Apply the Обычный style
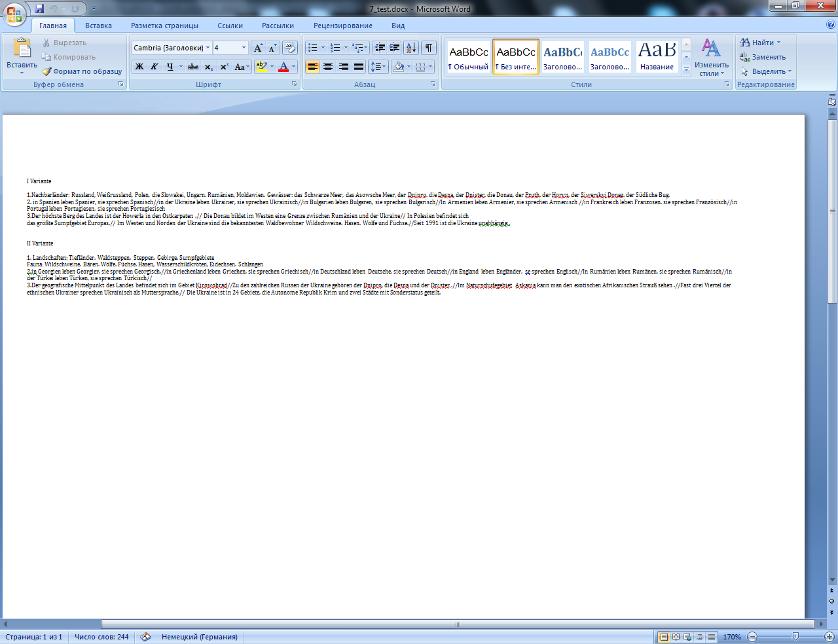Image resolution: width=838 pixels, height=644 pixels. point(469,58)
